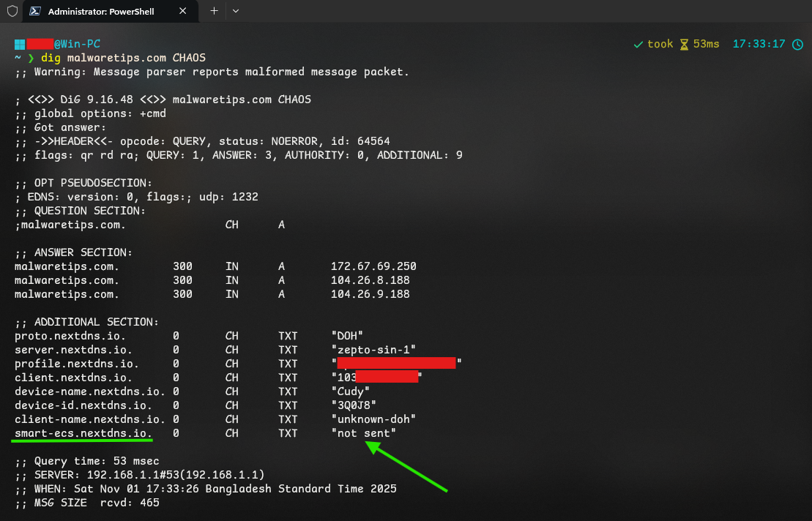Click the shield icon in the title bar
The image size is (812, 521).
point(12,11)
